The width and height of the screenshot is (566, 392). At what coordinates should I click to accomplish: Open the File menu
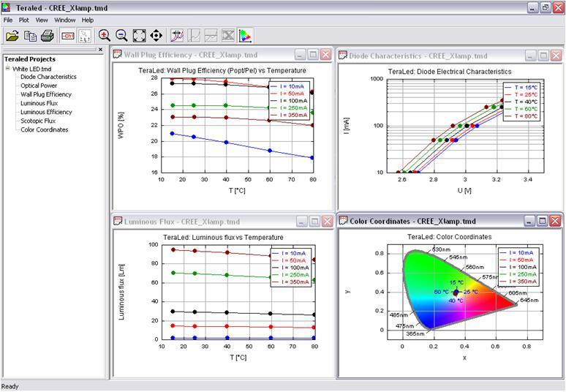(8, 20)
